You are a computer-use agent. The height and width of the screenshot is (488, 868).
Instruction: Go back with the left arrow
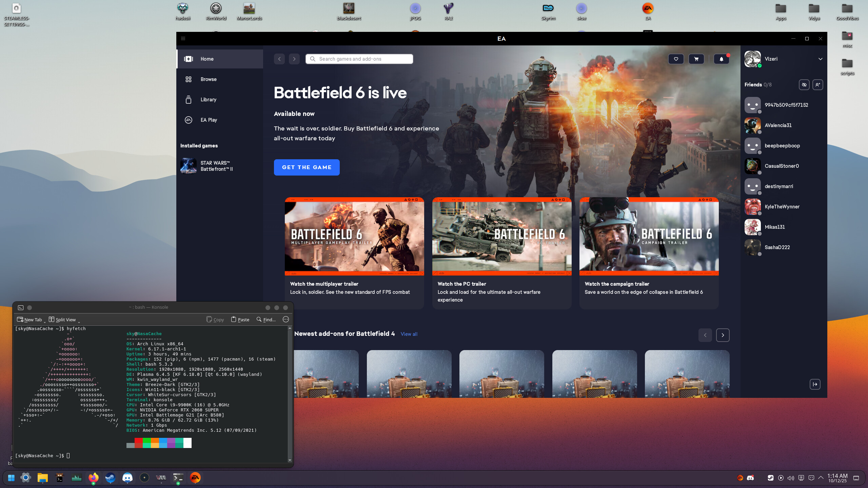(x=279, y=59)
